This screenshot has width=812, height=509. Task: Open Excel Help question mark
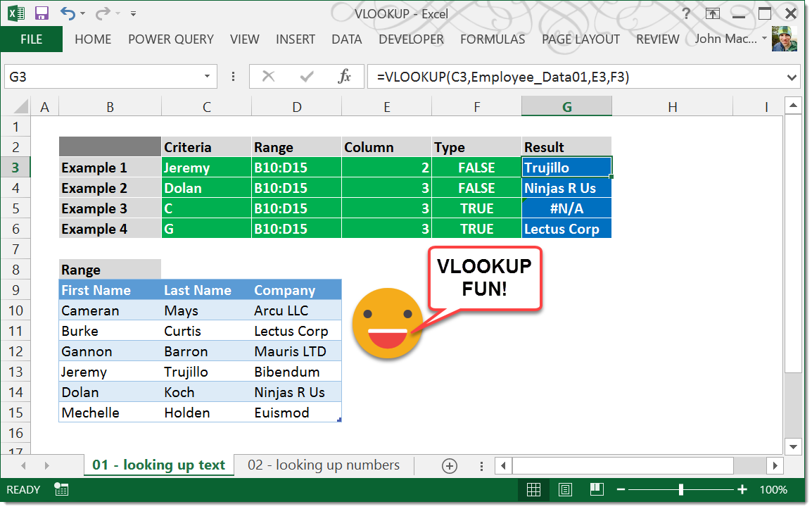tap(686, 13)
